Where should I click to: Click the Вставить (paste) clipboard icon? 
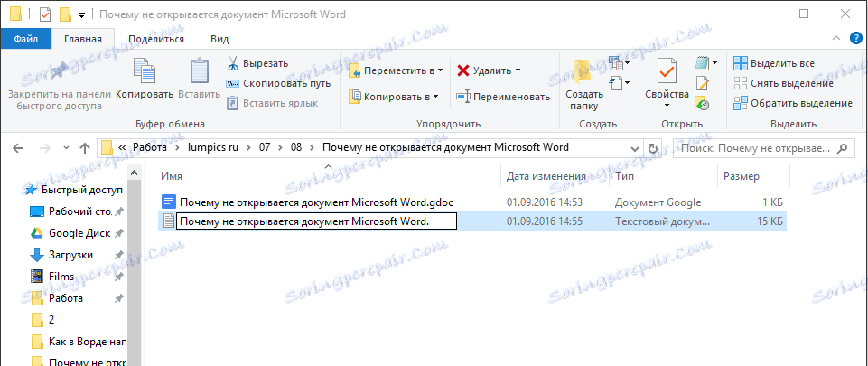(x=200, y=72)
